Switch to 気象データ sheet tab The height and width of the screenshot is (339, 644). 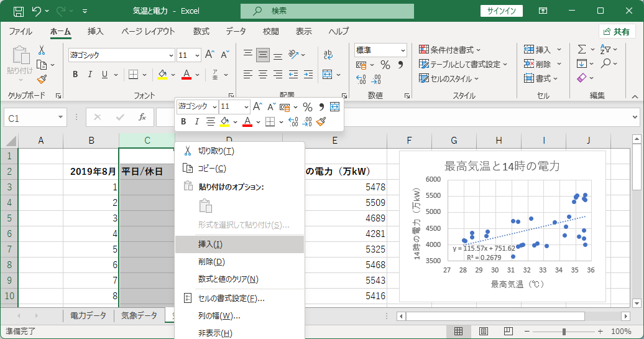139,315
